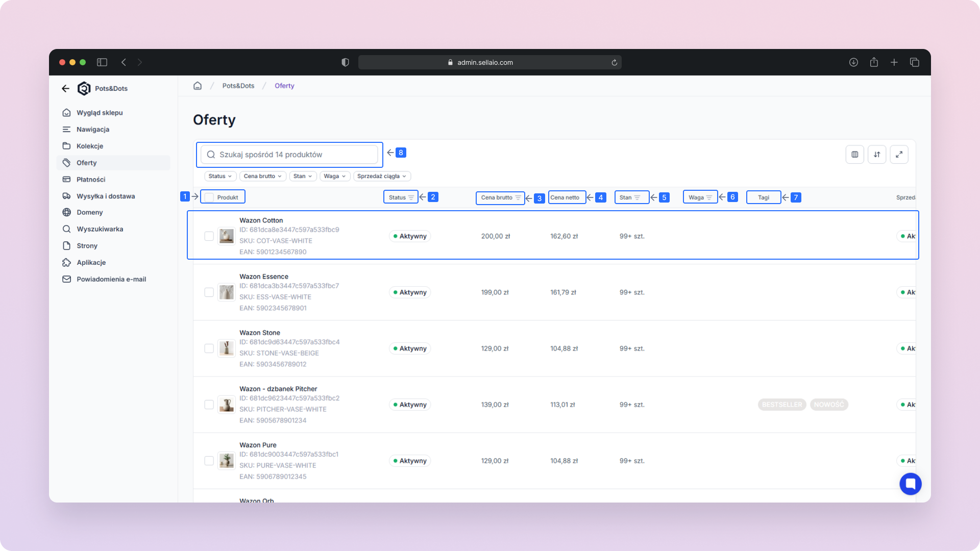This screenshot has height=551, width=980.
Task: Click back arrow beside Pots&Dots logo
Action: 65,88
